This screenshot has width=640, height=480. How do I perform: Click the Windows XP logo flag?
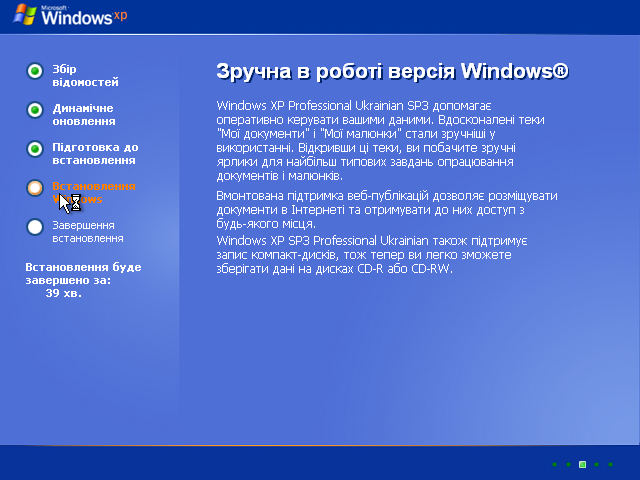[25, 14]
